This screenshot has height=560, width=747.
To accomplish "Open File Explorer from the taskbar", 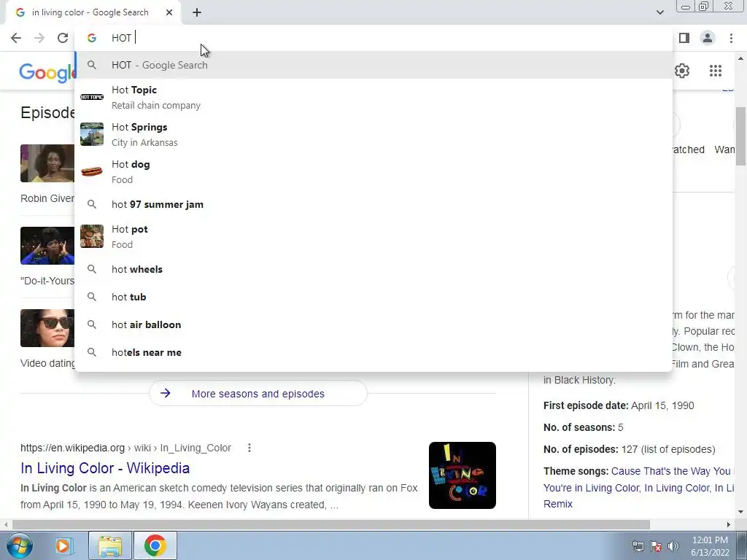I will click(110, 545).
